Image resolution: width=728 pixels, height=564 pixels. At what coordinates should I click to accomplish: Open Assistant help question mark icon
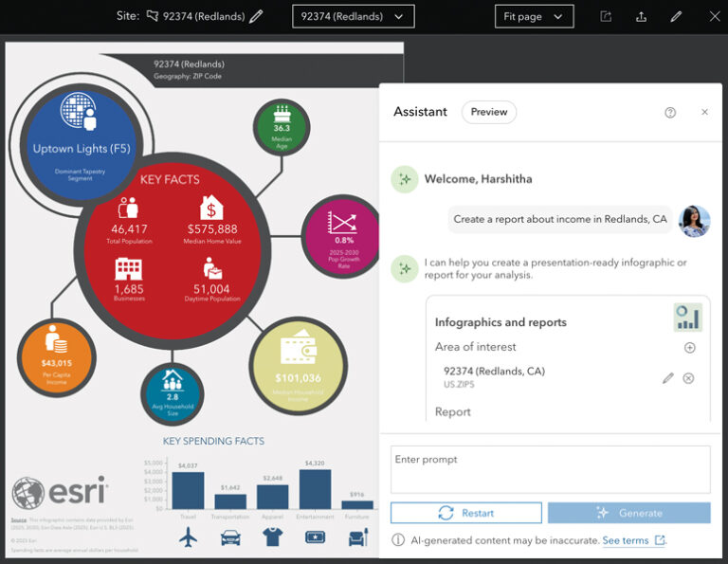[x=670, y=113]
